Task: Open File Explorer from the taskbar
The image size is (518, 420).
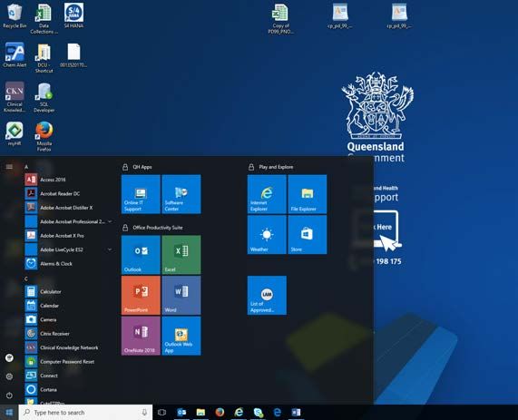Action: [200, 413]
